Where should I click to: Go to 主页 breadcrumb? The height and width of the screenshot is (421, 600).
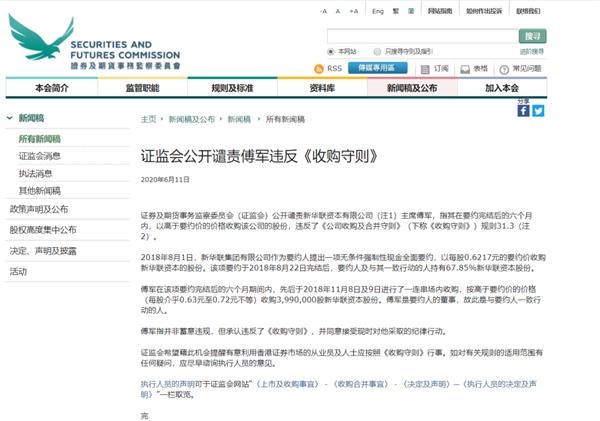pos(148,119)
